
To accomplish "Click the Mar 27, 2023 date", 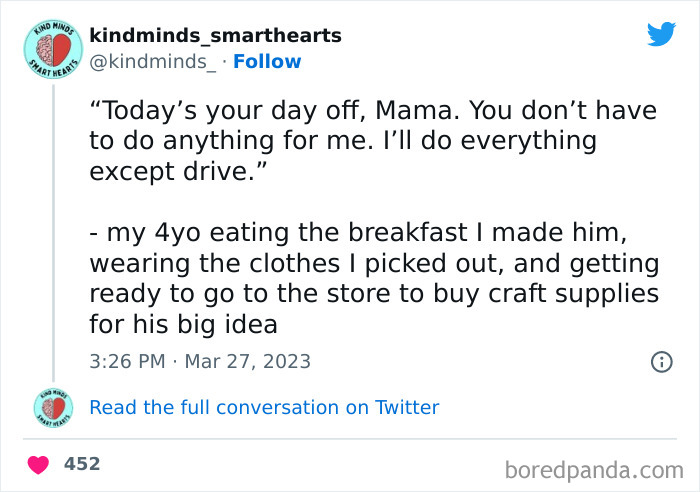I will [x=250, y=361].
